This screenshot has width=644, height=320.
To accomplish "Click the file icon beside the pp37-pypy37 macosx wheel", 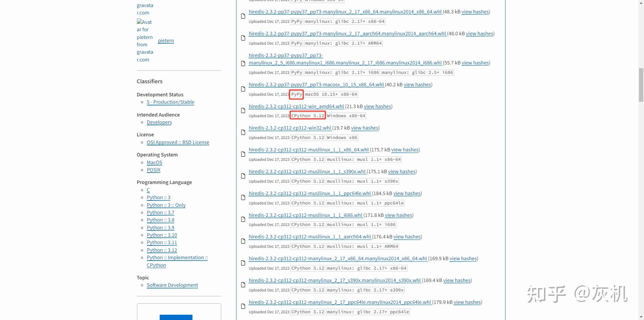I will pyautogui.click(x=243, y=89).
